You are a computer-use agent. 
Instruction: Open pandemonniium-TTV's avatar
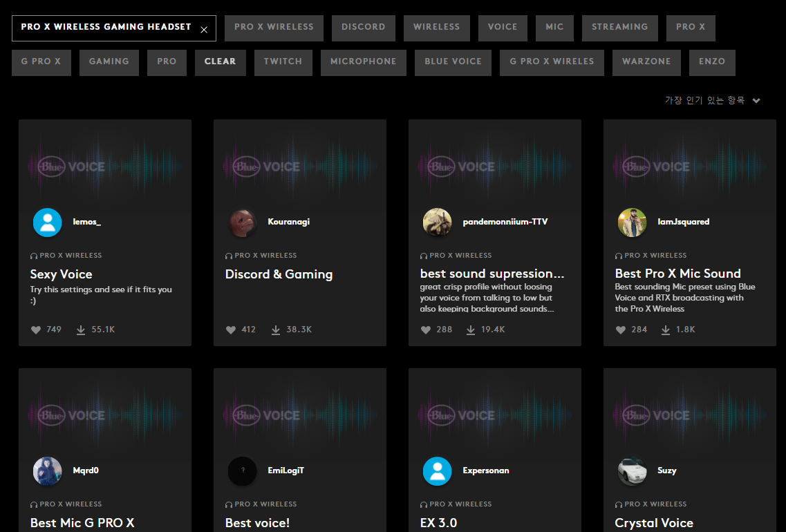437,222
